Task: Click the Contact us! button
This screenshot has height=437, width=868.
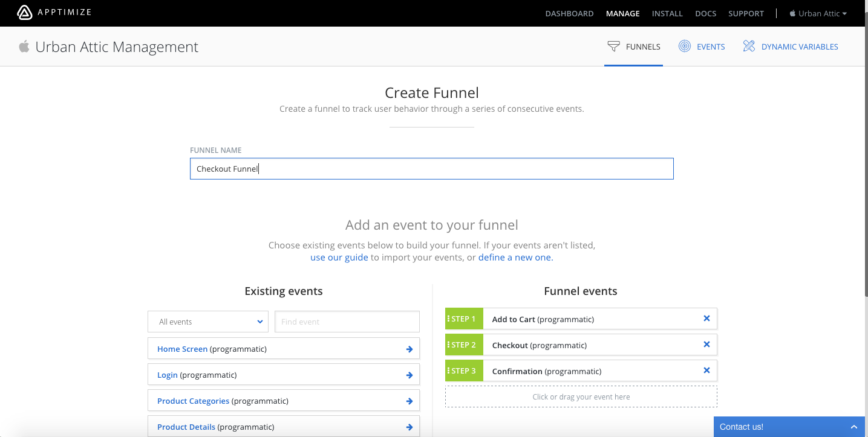Action: coord(791,427)
